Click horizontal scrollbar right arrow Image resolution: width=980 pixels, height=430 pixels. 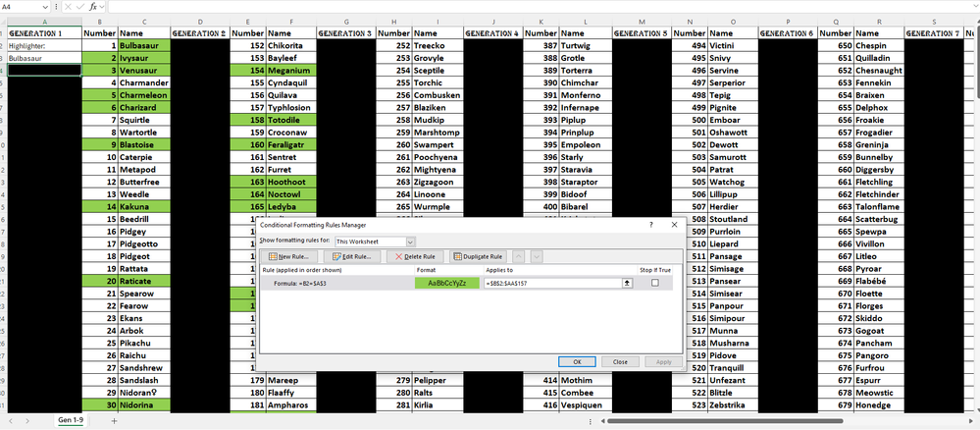969,421
